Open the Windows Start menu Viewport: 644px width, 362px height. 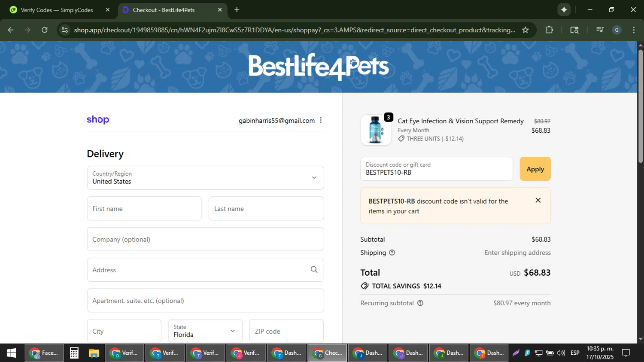click(12, 353)
